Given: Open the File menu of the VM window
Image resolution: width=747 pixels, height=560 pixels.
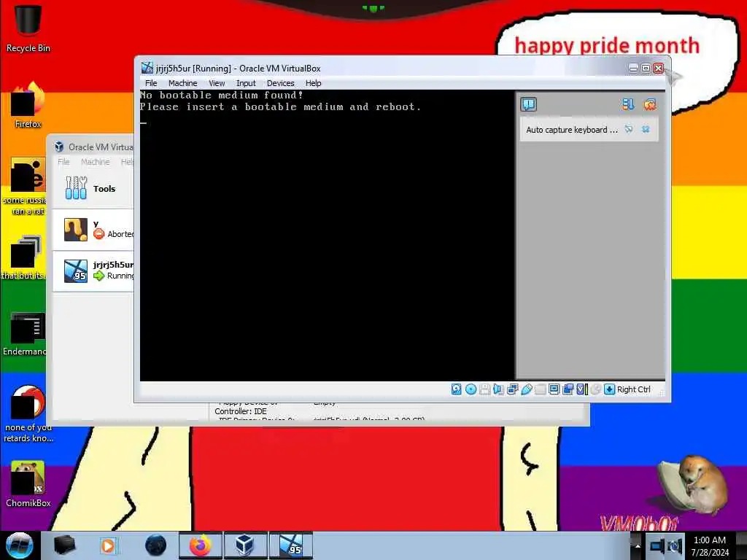Looking at the screenshot, I should coord(151,83).
